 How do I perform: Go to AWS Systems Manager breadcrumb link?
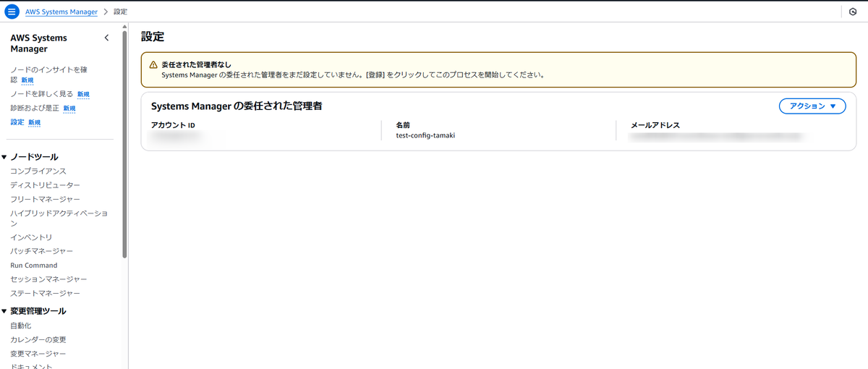pos(61,12)
